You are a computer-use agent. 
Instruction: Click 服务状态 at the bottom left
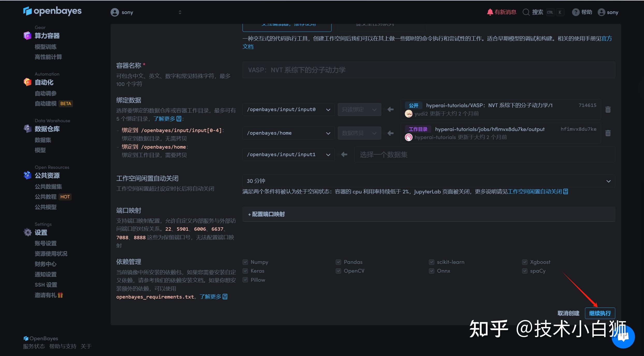34,346
